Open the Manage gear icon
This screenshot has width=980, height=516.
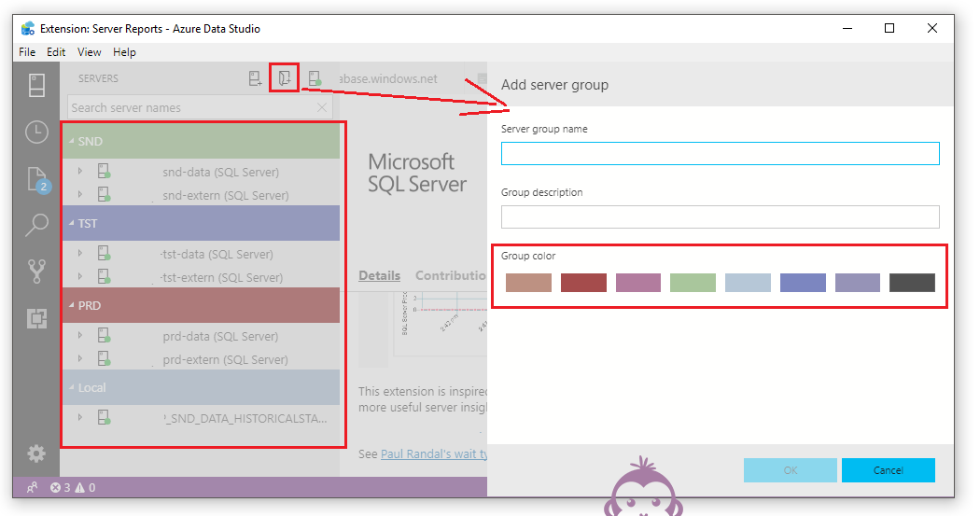point(36,453)
